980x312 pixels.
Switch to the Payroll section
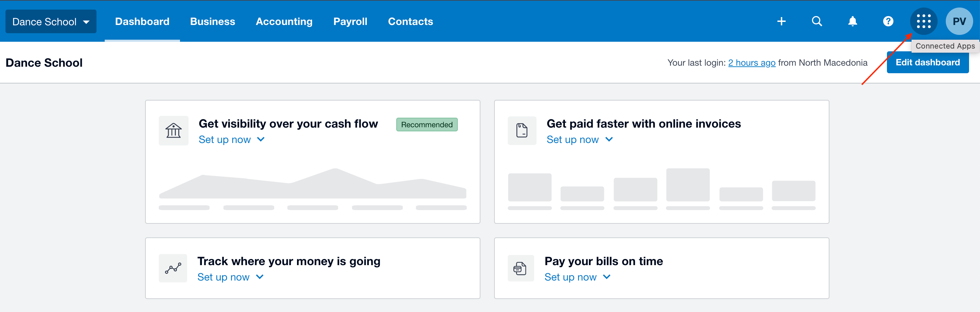pos(350,21)
